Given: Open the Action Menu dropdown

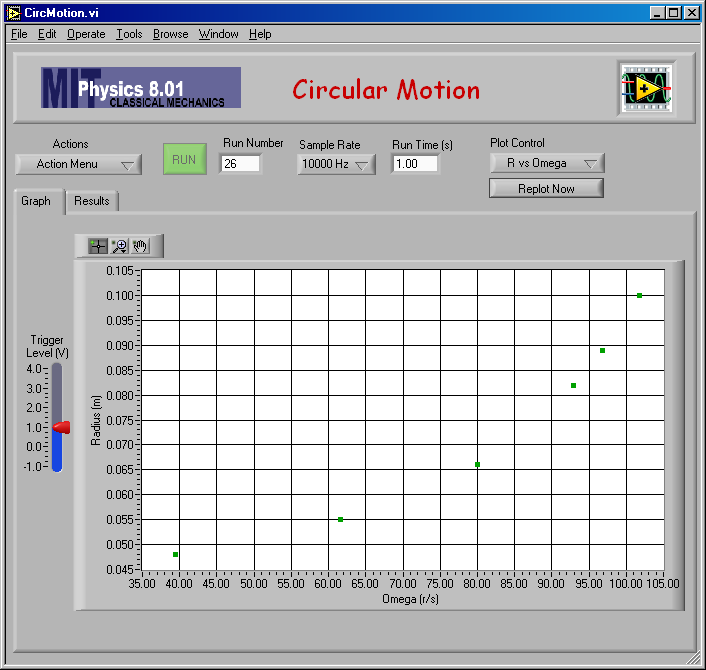Looking at the screenshot, I should [78, 164].
